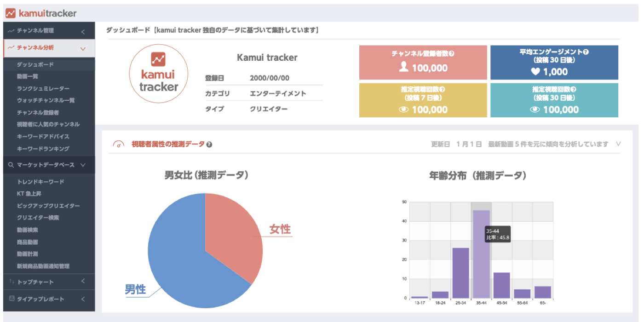Click チャンネル登録者数 100,000 card

pyautogui.click(x=423, y=63)
